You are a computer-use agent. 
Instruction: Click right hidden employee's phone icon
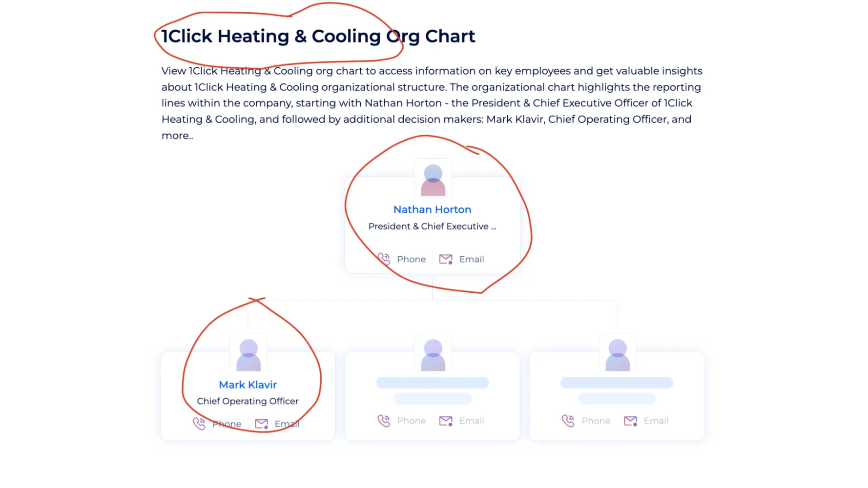(x=568, y=421)
